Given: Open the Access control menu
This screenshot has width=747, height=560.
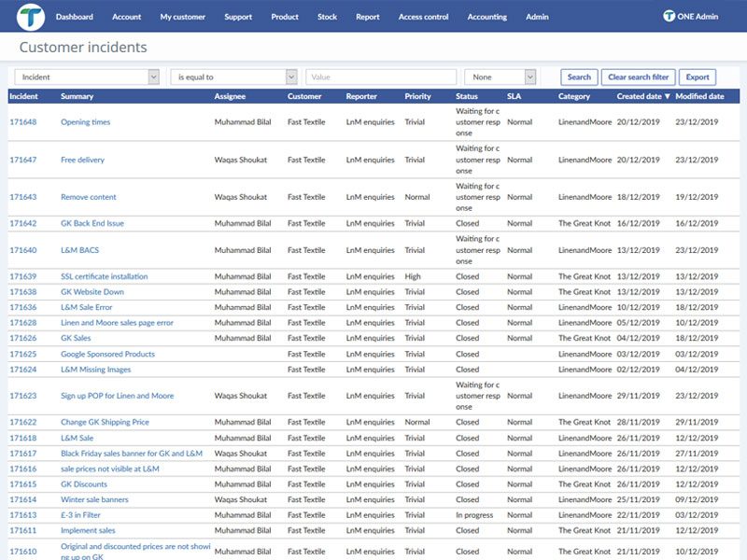Looking at the screenshot, I should (x=424, y=17).
